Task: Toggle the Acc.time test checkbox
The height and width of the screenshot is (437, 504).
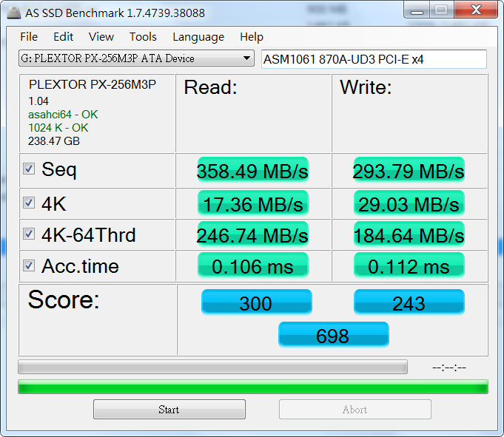Action: pyautogui.click(x=29, y=265)
